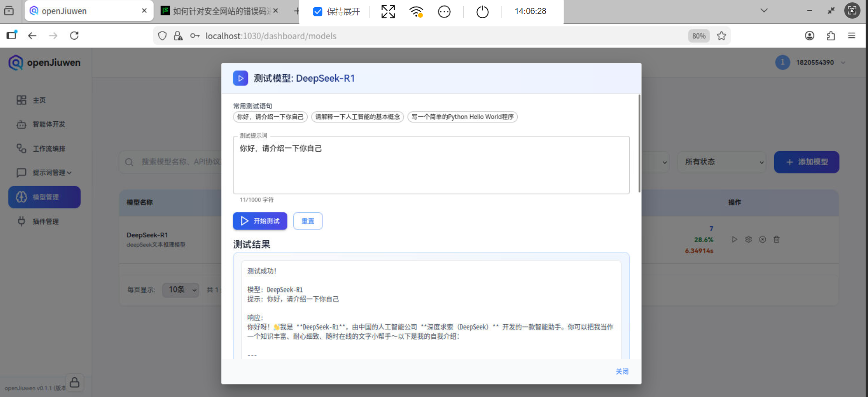Select the 请解释一下人工智能的基本概念 preset phrase
The width and height of the screenshot is (868, 397).
358,117
